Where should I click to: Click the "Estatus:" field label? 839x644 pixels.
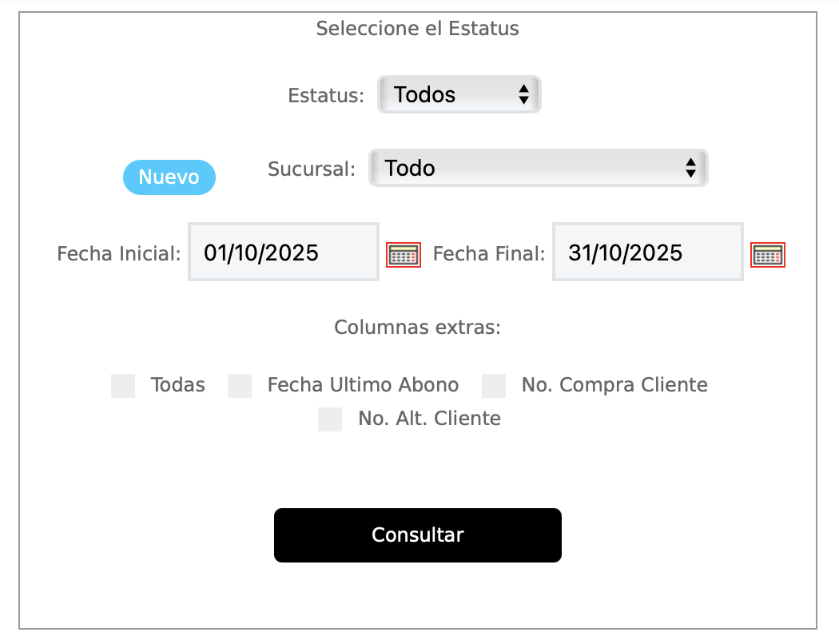[x=326, y=96]
